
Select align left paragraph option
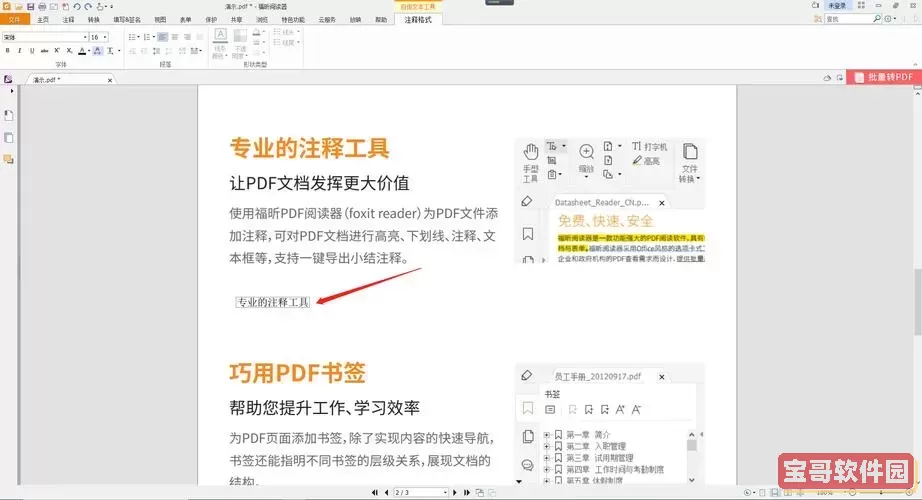pyautogui.click(x=162, y=37)
